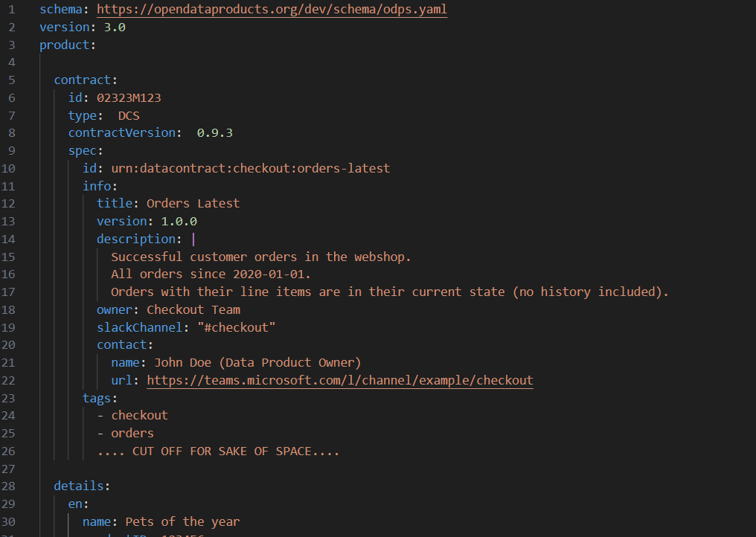Select the id value 02323M123
Screen dimensions: 756x537
point(130,97)
